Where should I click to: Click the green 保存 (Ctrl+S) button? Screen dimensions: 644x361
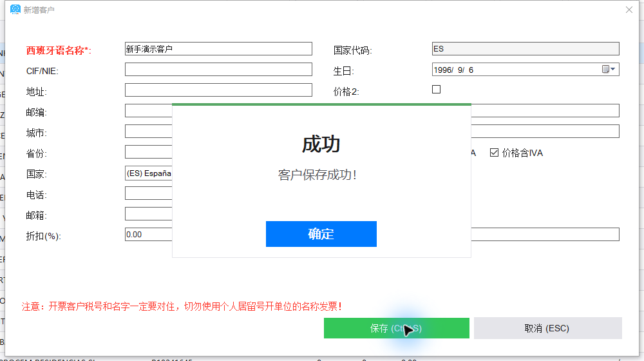pyautogui.click(x=396, y=328)
